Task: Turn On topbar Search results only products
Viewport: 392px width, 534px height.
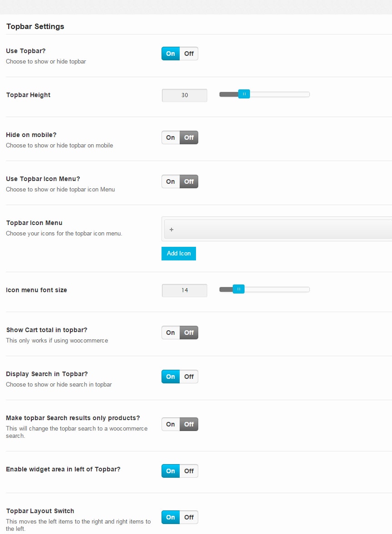Action: 171,424
